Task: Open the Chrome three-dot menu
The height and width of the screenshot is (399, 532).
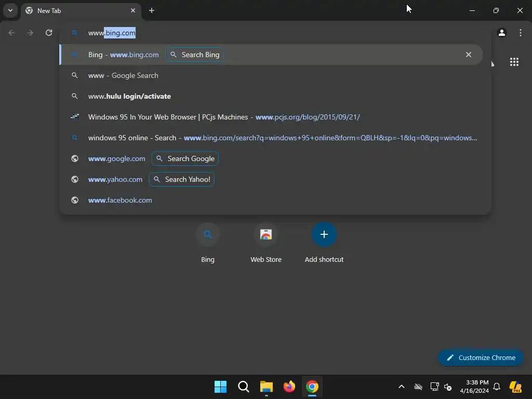Action: (521, 33)
